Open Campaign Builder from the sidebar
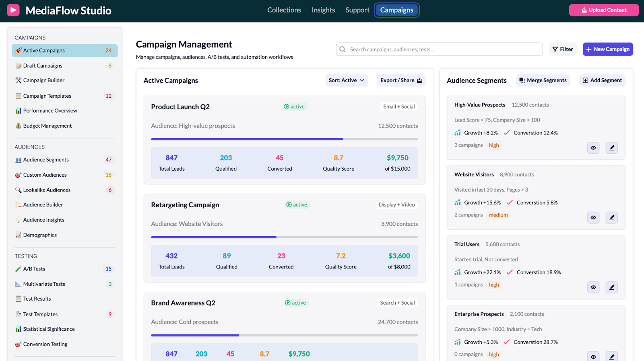Image resolution: width=644 pixels, height=361 pixels. pyautogui.click(x=43, y=80)
